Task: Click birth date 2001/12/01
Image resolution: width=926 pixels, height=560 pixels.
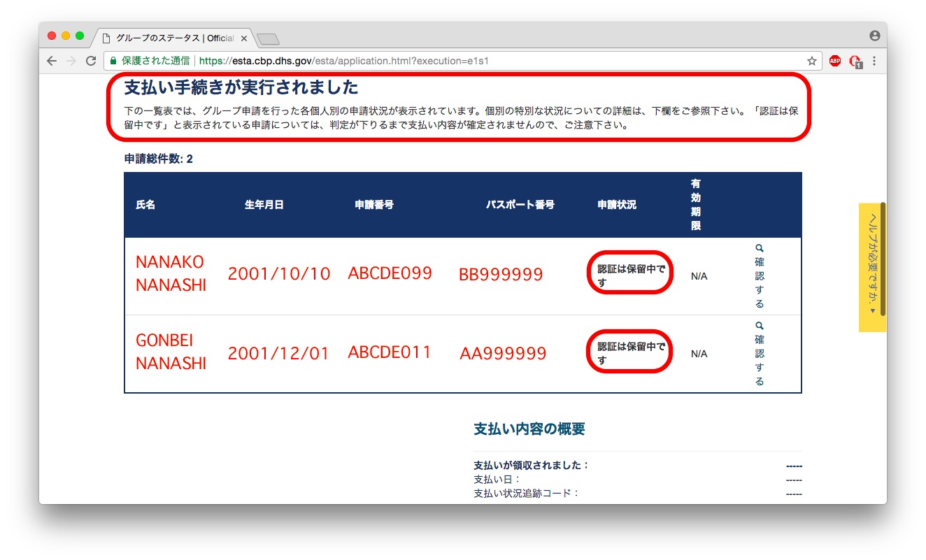Action: click(278, 353)
